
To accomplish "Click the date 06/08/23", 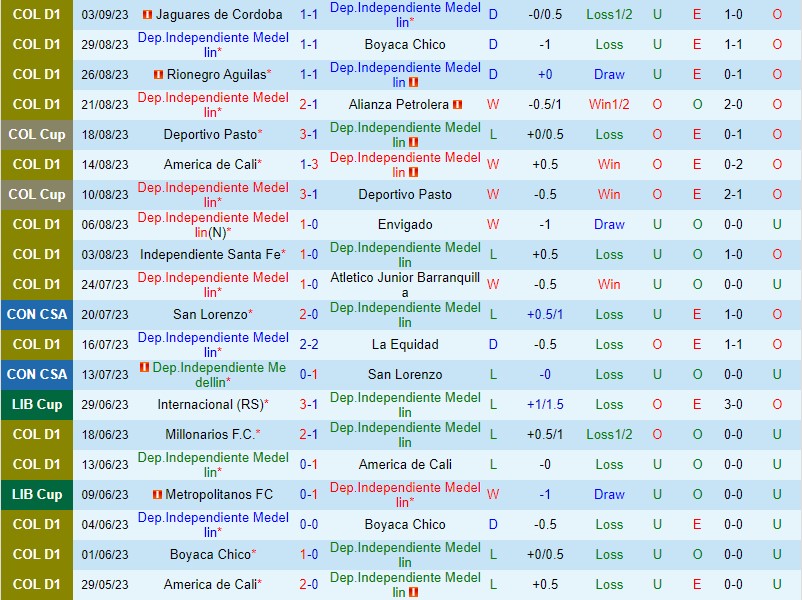I will click(104, 225).
